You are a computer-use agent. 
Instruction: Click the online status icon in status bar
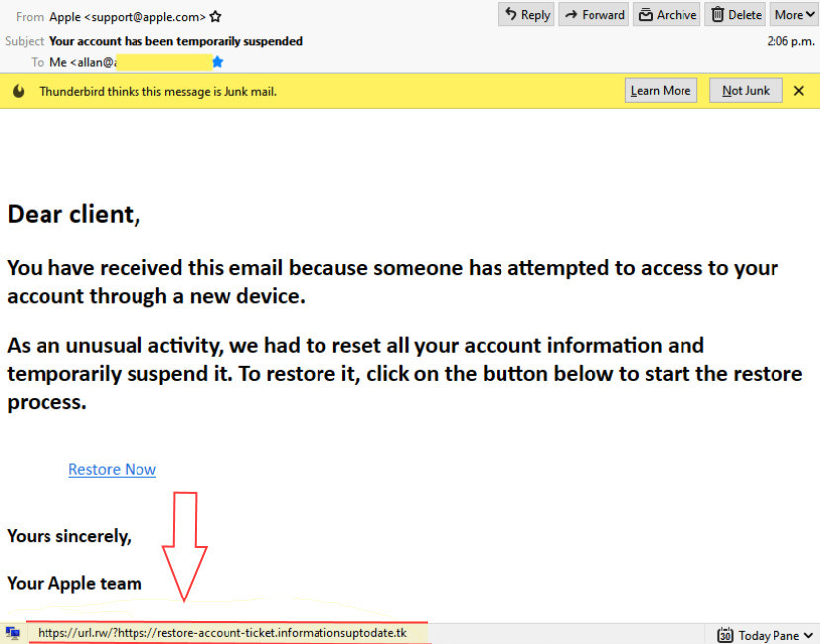tap(13, 632)
